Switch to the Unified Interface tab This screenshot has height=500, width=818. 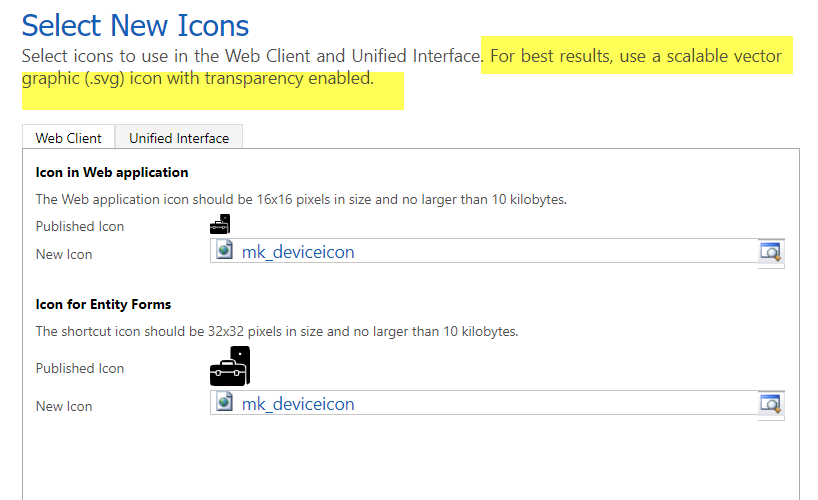(x=179, y=138)
